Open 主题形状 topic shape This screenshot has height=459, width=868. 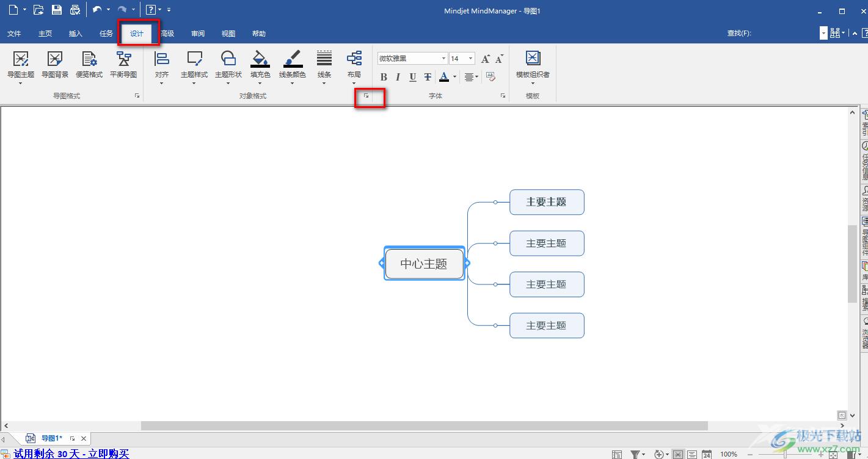point(228,67)
